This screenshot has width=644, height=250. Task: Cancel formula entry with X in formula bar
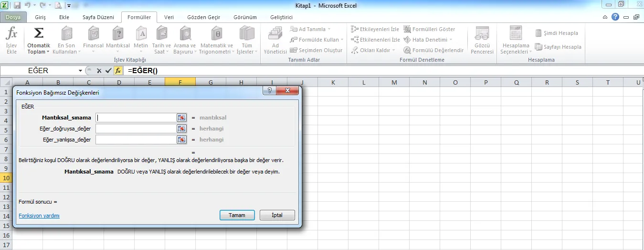pyautogui.click(x=99, y=71)
